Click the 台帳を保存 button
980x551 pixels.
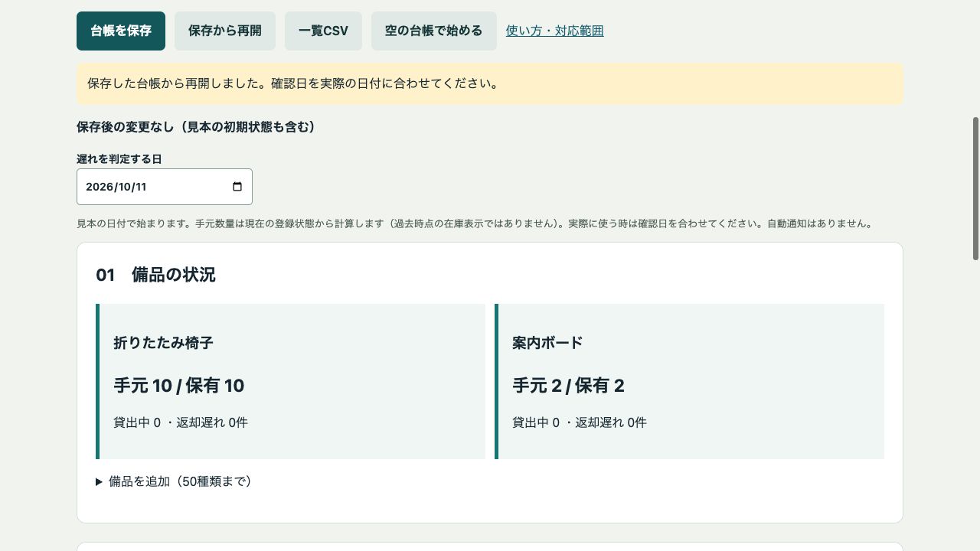coord(121,31)
